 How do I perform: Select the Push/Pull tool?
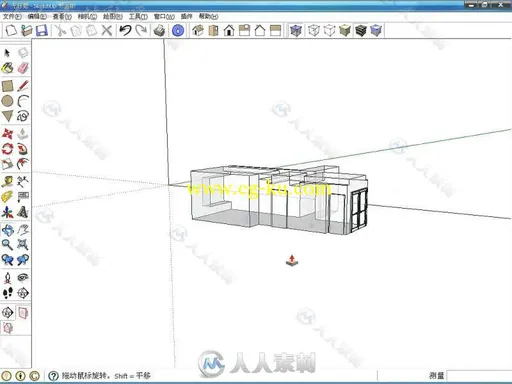[x=23, y=134]
